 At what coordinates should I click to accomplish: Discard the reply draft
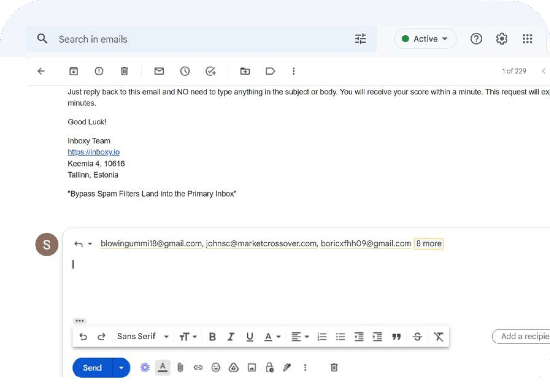[x=334, y=367]
